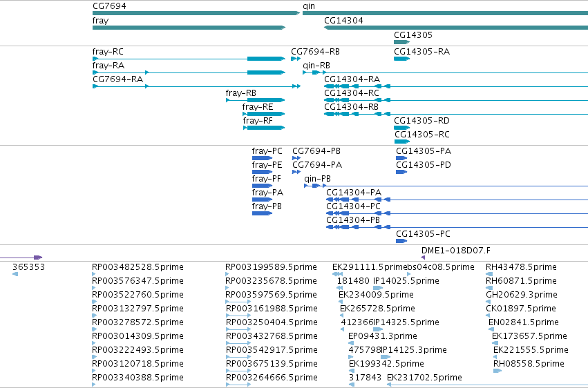The width and height of the screenshot is (588, 388).
Task: Open the GH20629.3prime EST
Action: tap(522, 295)
